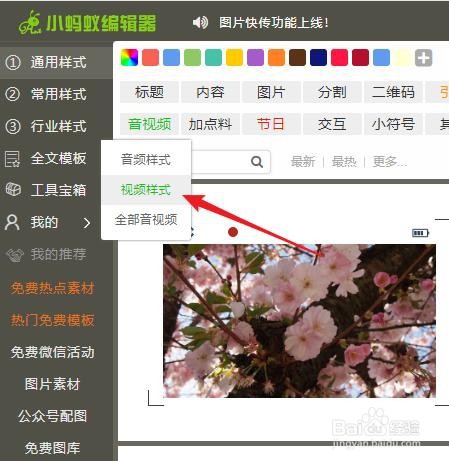Choose the dark crimson color swatch
The image size is (449, 461).
point(360,57)
